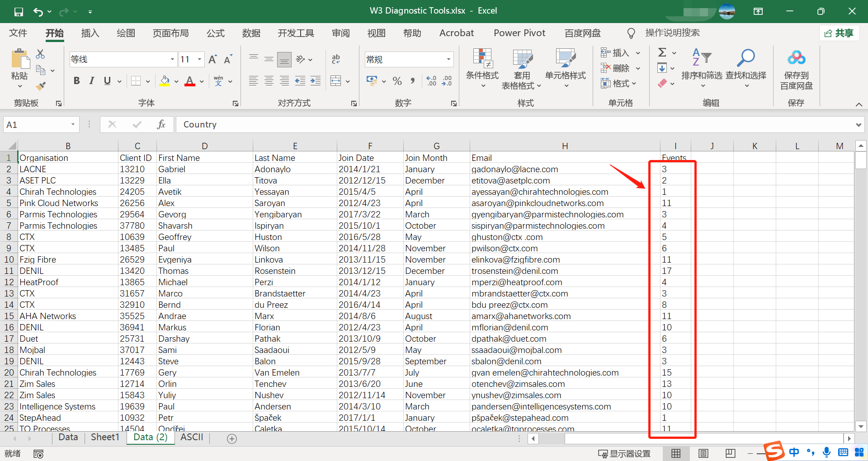Toggle wrap text in cells
The width and height of the screenshot is (868, 461).
click(335, 59)
